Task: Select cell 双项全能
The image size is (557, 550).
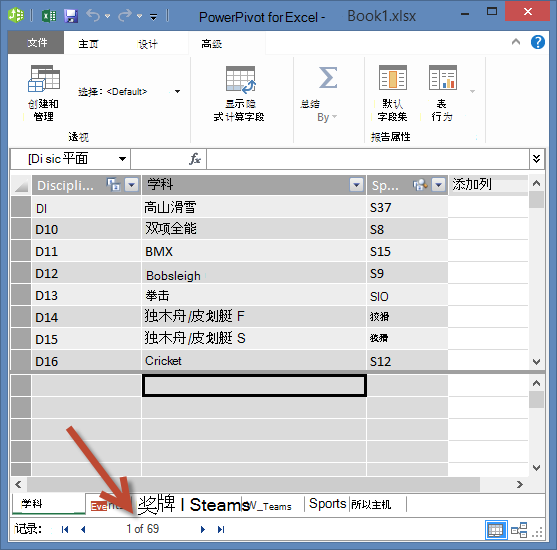Action: tap(254, 229)
